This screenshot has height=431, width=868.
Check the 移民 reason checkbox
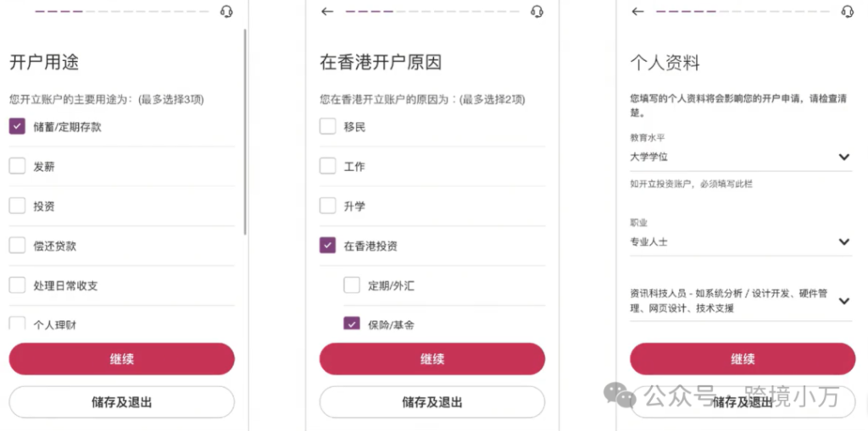(328, 127)
